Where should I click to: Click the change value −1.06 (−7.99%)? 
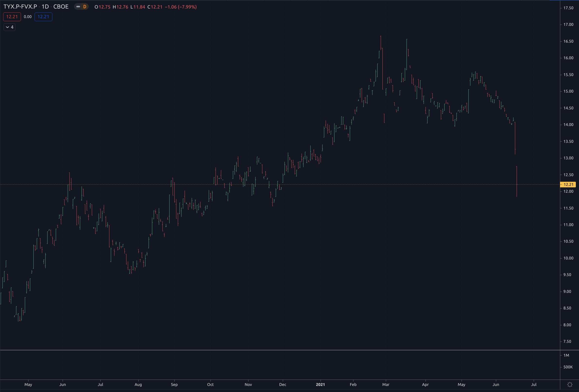point(181,7)
